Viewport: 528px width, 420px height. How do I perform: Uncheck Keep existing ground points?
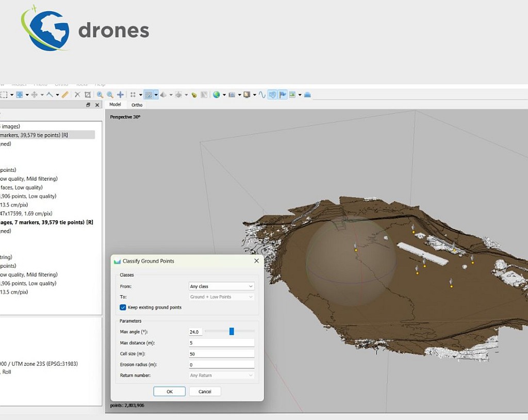tap(123, 307)
